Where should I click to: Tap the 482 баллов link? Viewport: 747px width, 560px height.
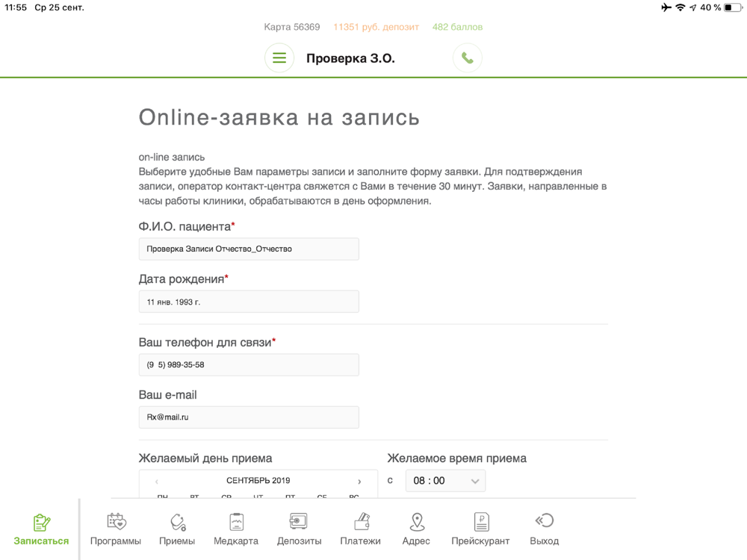click(x=457, y=27)
